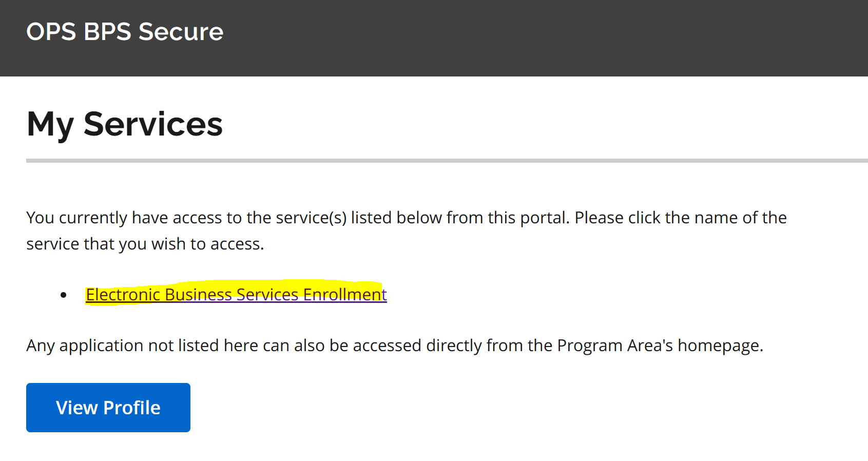Click the View Profile button

point(108,408)
